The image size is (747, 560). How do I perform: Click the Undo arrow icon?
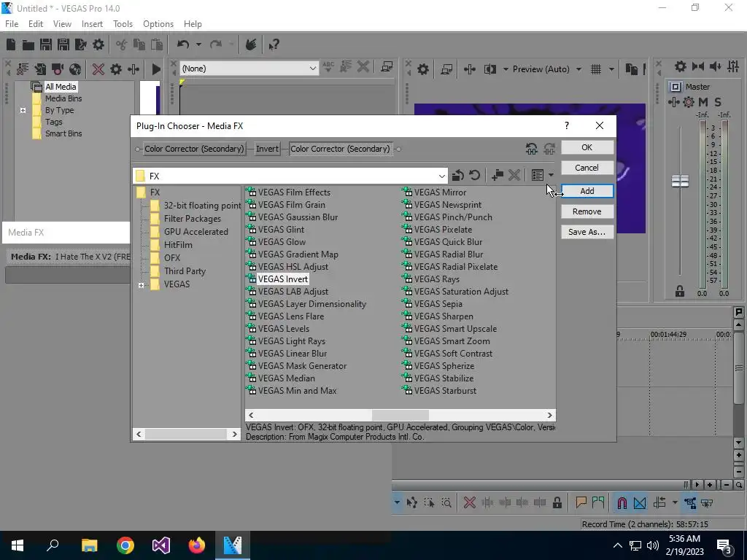tap(183, 44)
